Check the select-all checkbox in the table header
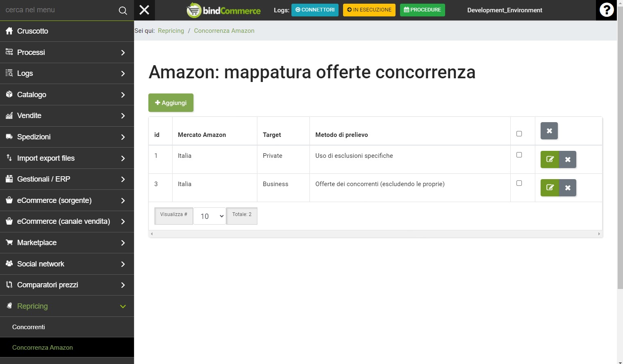623x364 pixels. (x=519, y=133)
